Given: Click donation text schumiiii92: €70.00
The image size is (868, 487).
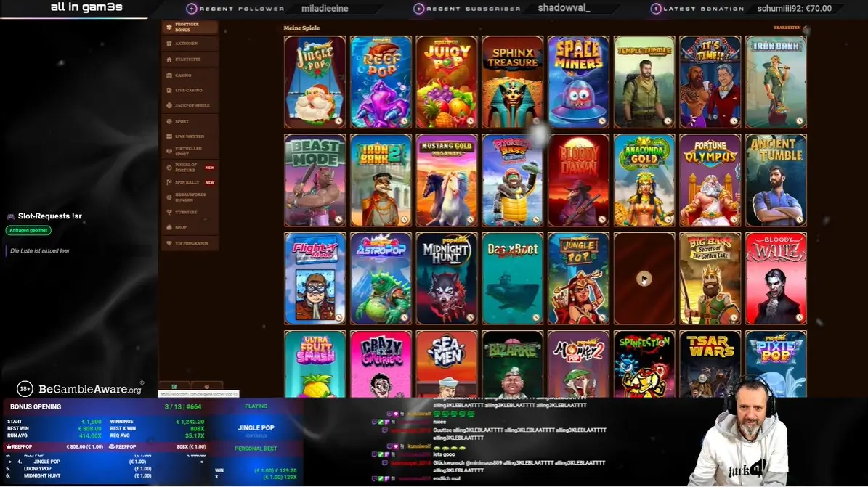Looking at the screenshot, I should pos(795,8).
